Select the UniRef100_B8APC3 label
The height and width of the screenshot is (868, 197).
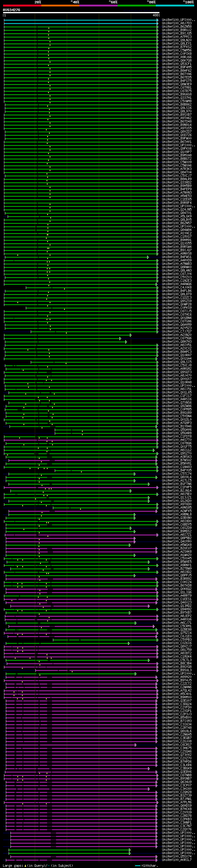[177, 352]
